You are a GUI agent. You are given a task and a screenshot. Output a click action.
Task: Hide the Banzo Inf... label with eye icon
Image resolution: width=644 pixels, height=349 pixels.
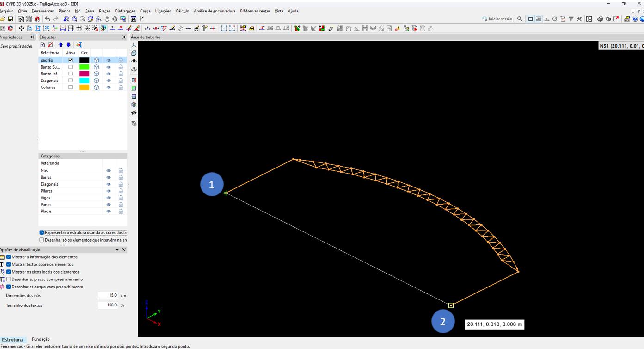109,74
